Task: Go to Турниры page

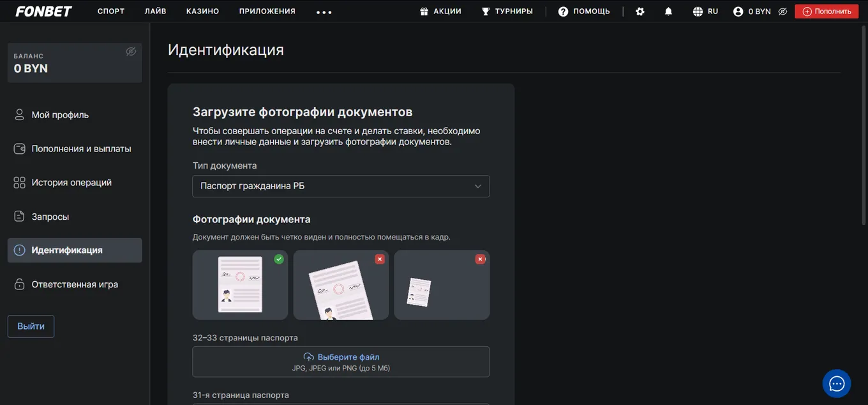Action: click(x=514, y=11)
